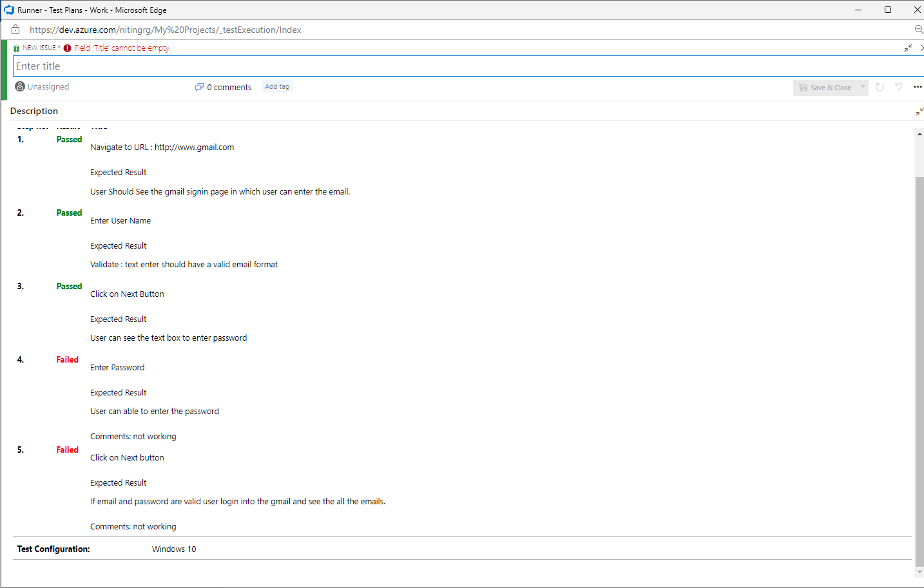Screen dimensions: 924x588
Task: Select the Unassigned avatar icon
Action: tap(19, 86)
